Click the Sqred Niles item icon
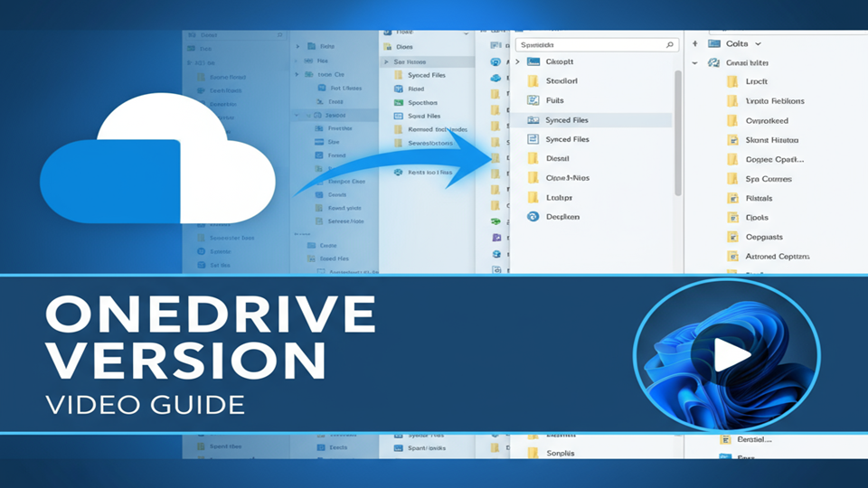Screen dimensions: 868x488 [x=398, y=117]
